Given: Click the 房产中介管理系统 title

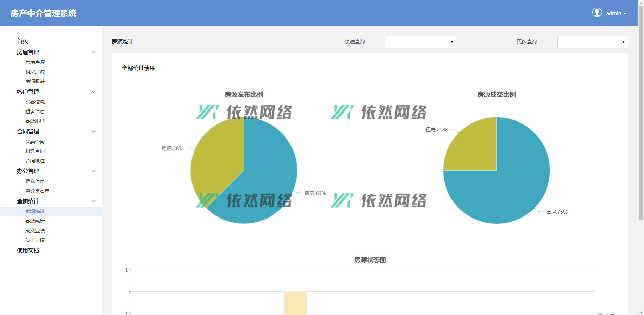Looking at the screenshot, I should click(x=44, y=13).
